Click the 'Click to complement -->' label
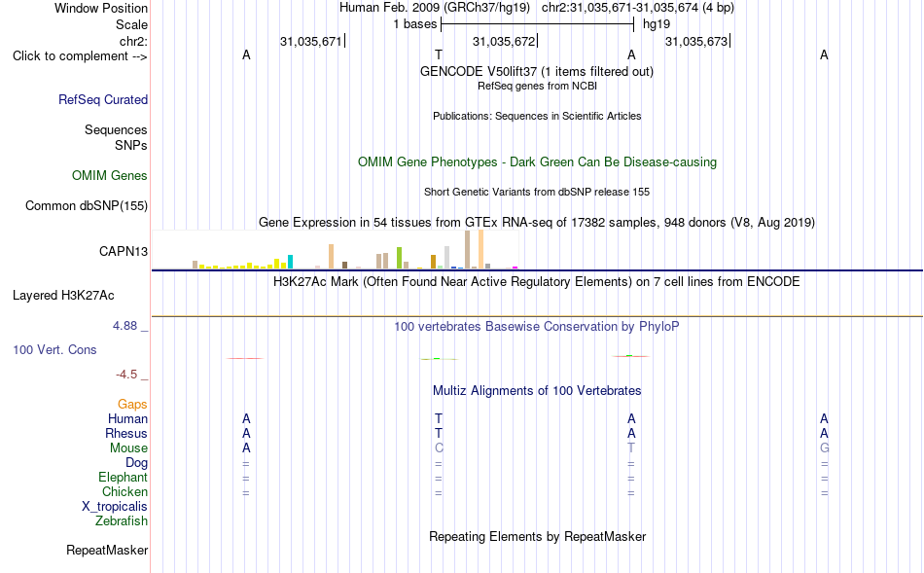 [80, 56]
